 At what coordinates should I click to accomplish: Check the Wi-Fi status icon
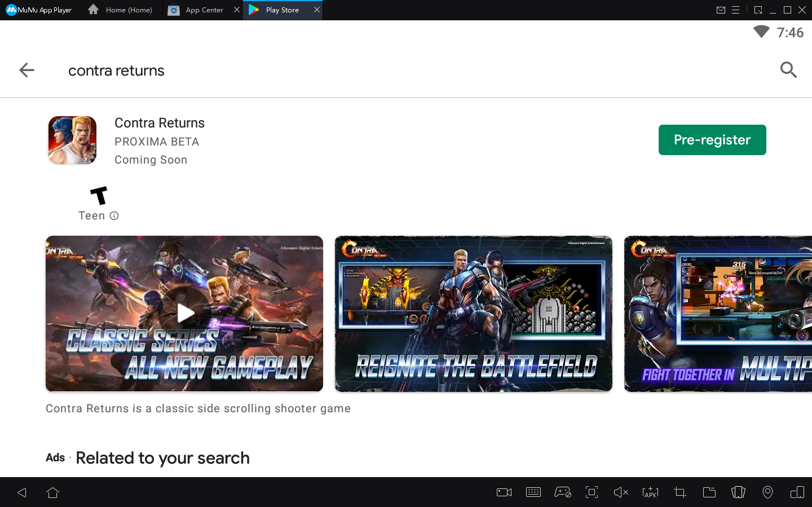point(761,32)
